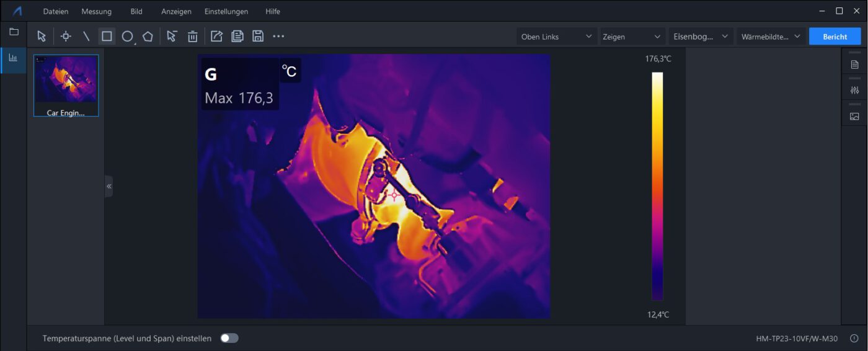868x351 pixels.
Task: Click the export share icon
Action: pyautogui.click(x=216, y=37)
